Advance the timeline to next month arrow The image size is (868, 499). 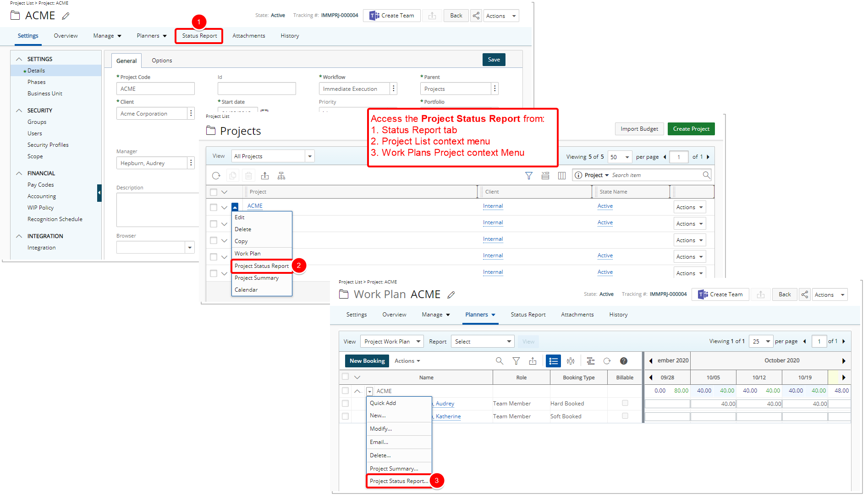tap(844, 361)
